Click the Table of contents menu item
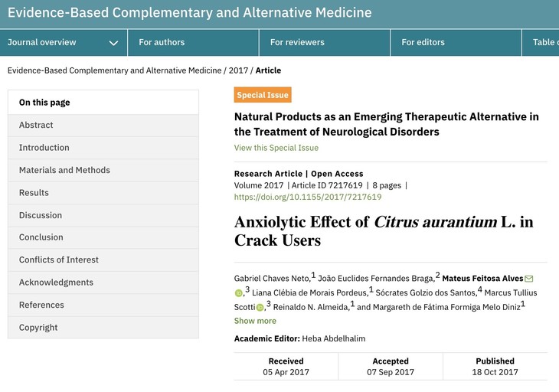 coord(545,42)
